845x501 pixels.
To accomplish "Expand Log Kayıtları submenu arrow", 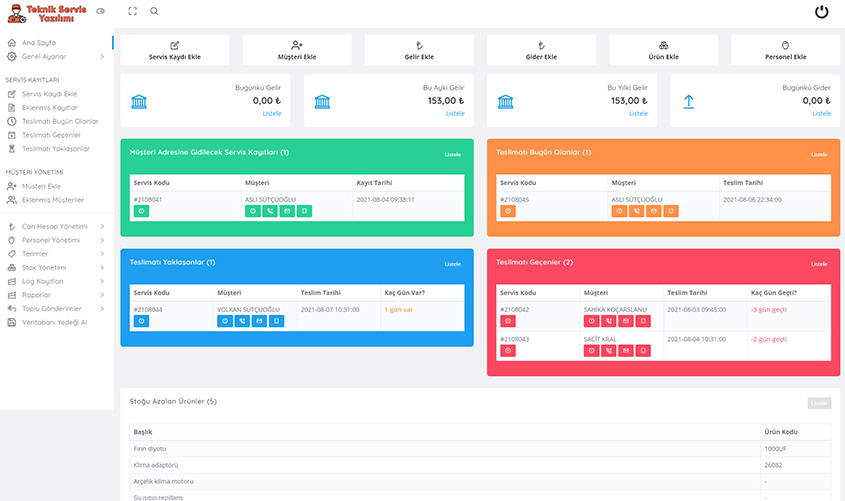I will [102, 281].
